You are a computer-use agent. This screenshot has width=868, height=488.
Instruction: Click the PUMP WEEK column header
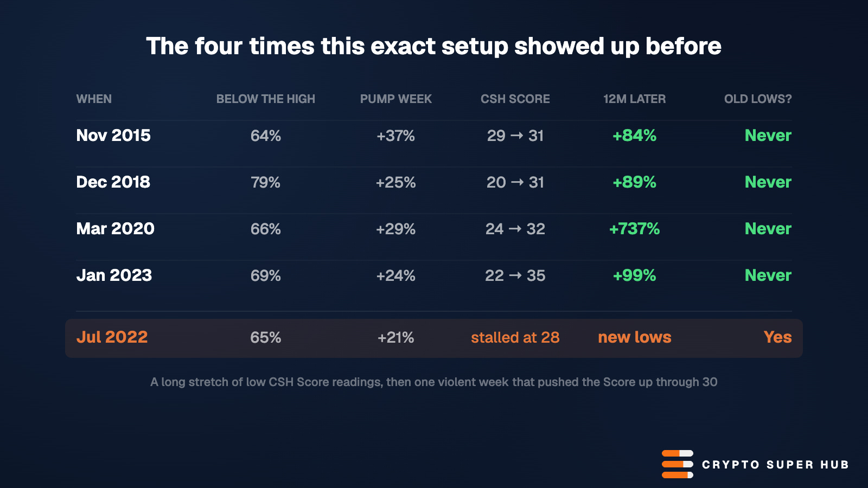pos(396,99)
